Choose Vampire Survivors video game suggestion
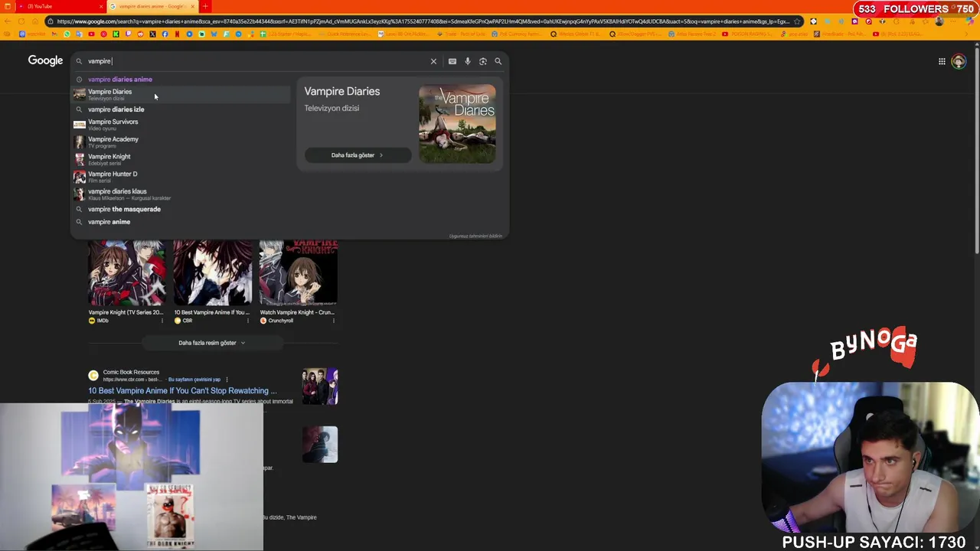 (x=181, y=124)
